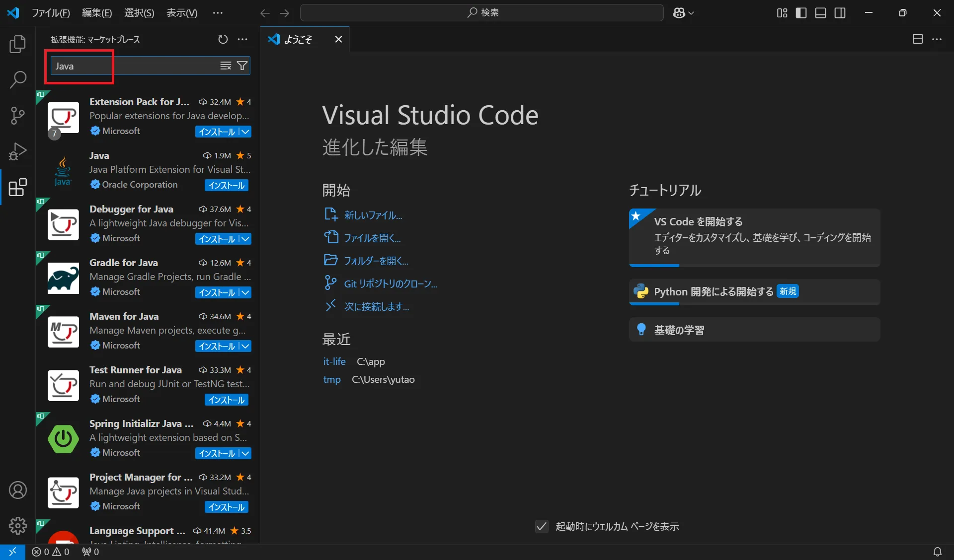
Task: Open Python 開発による開始する walkthrough
Action: click(754, 291)
